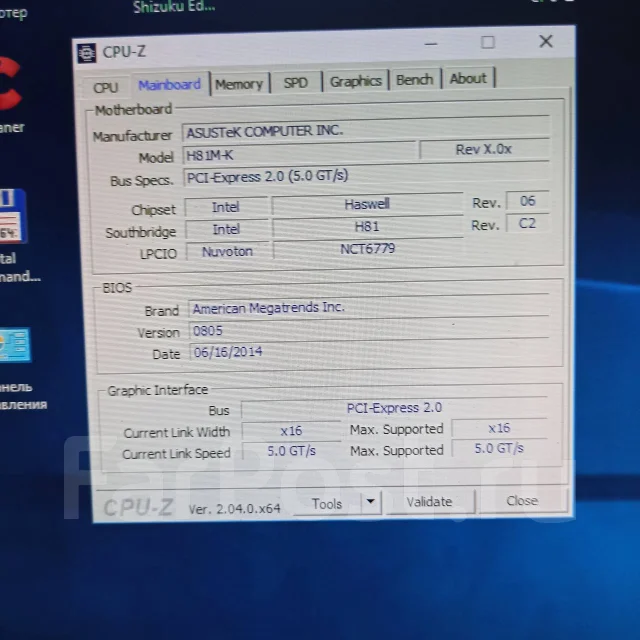Image resolution: width=640 pixels, height=640 pixels.
Task: Close CPU-Z with the X button
Action: (x=546, y=41)
